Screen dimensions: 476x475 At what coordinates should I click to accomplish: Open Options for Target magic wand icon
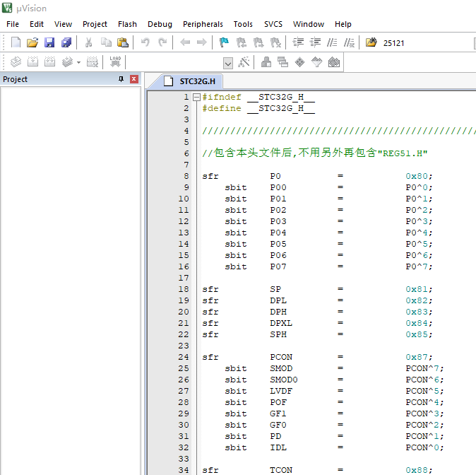244,62
